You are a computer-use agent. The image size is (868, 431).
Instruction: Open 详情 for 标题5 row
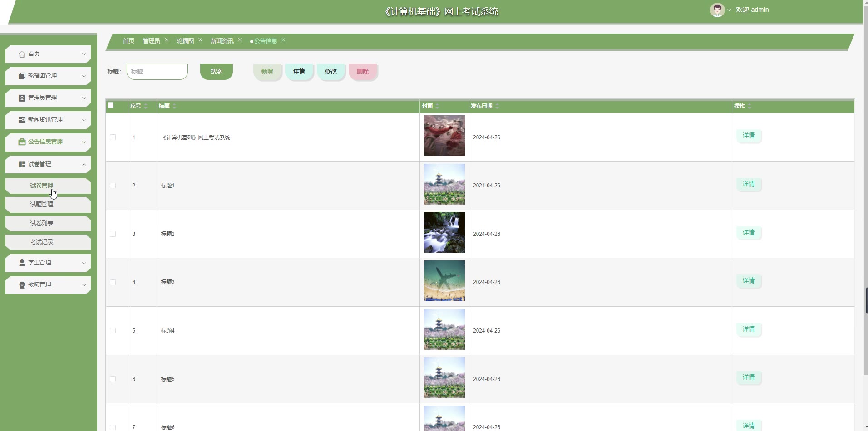(749, 377)
